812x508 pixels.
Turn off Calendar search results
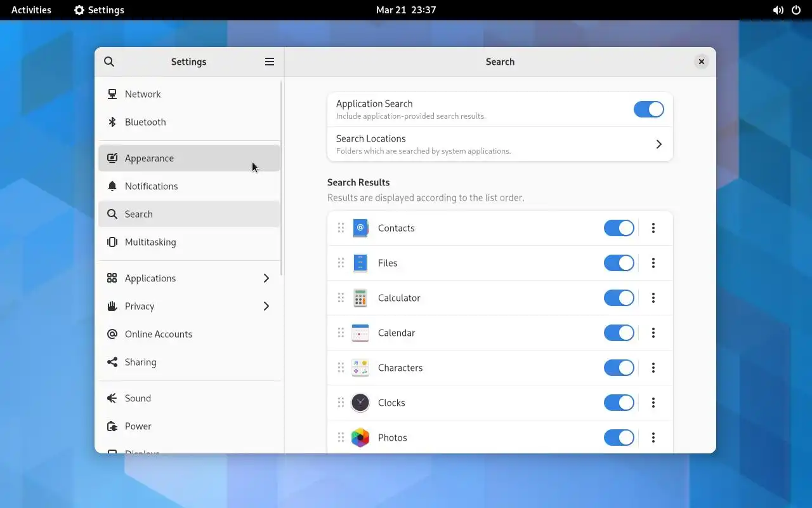pos(619,333)
